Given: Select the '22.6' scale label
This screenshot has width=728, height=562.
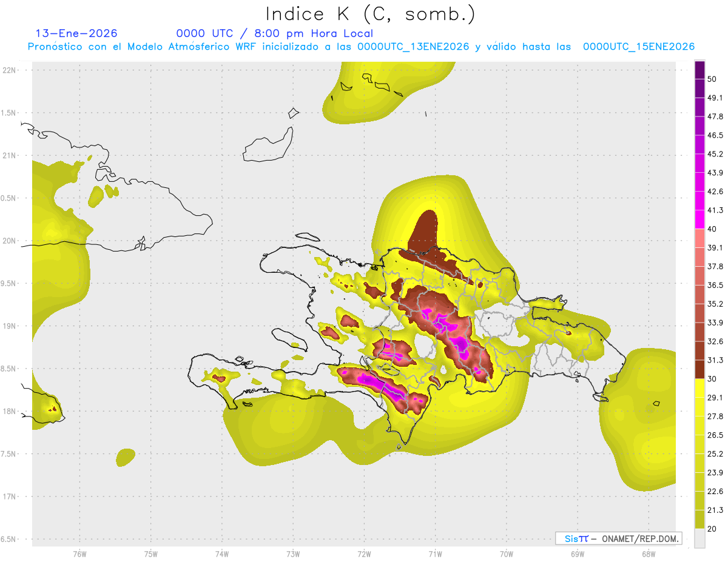Looking at the screenshot, I should coord(715,492).
